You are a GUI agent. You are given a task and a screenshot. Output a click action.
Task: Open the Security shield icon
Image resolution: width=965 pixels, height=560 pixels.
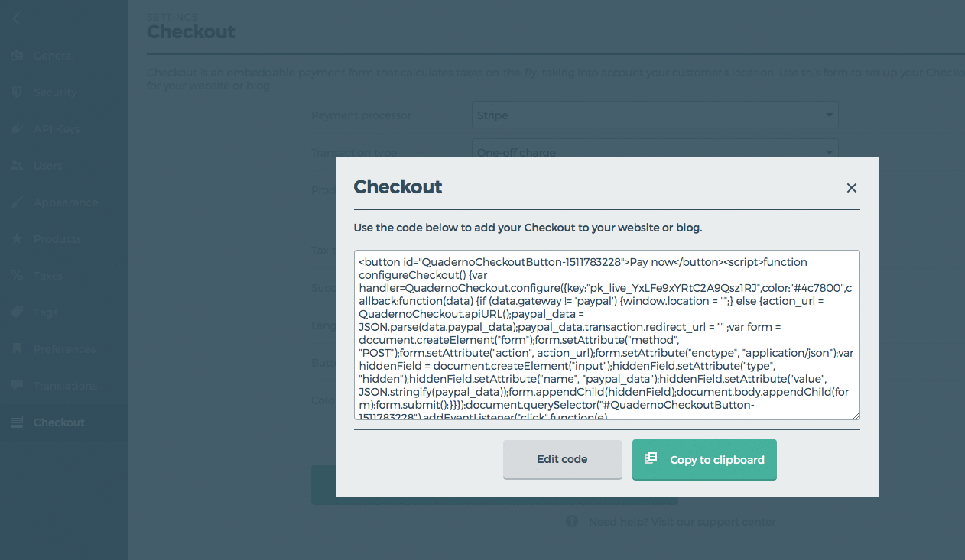click(x=17, y=92)
